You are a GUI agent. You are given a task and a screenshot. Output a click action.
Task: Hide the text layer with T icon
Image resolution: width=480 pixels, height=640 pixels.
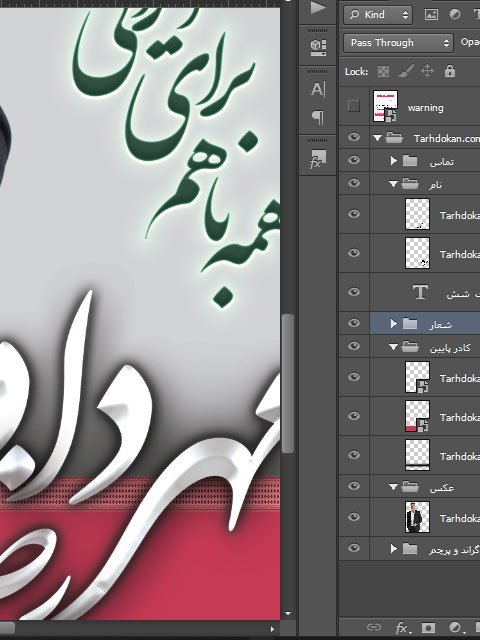point(354,292)
